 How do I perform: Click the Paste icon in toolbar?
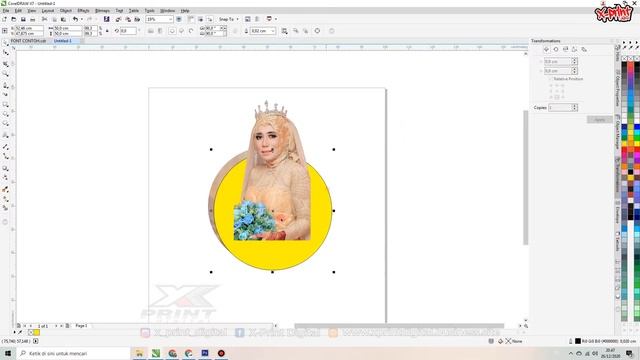point(63,19)
